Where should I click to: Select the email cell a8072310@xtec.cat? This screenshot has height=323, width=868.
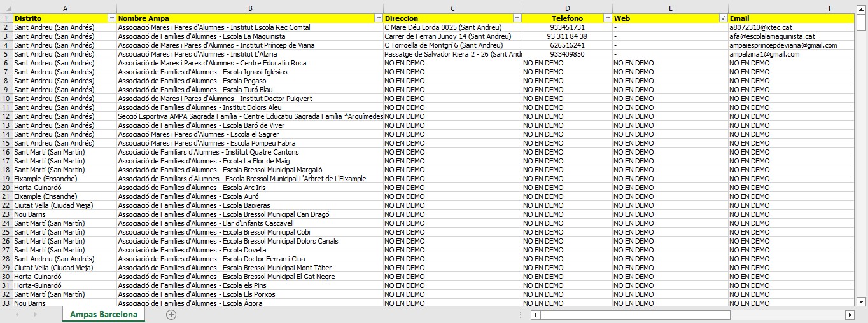pyautogui.click(x=760, y=27)
